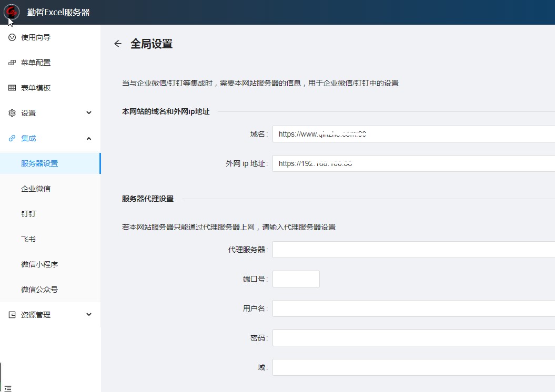
Task: Click the Qinzhe Excel server logo
Action: point(11,12)
